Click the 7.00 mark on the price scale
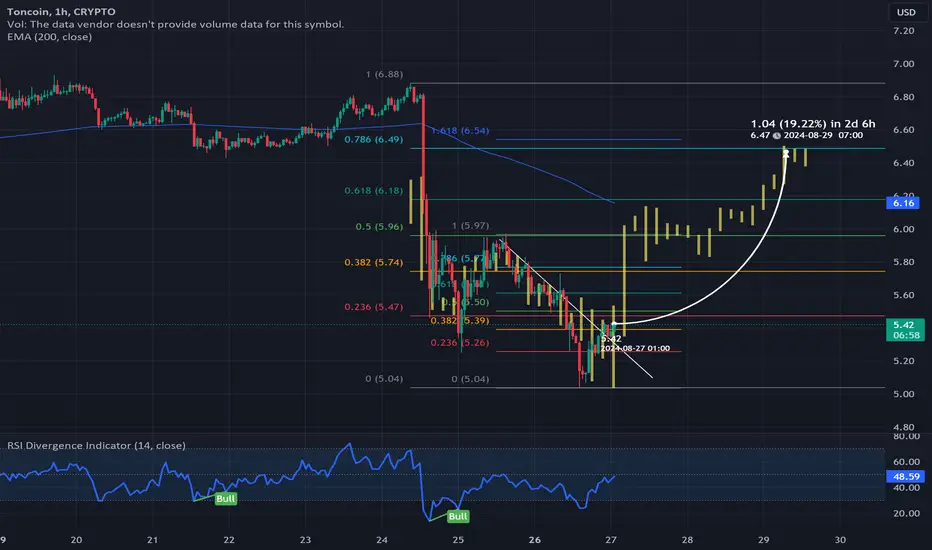The height and width of the screenshot is (550, 932). click(903, 64)
